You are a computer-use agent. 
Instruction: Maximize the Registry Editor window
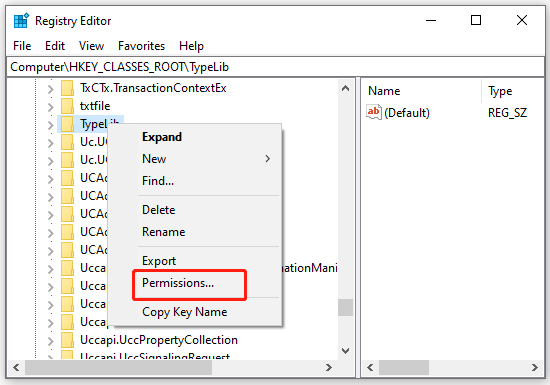click(x=476, y=20)
